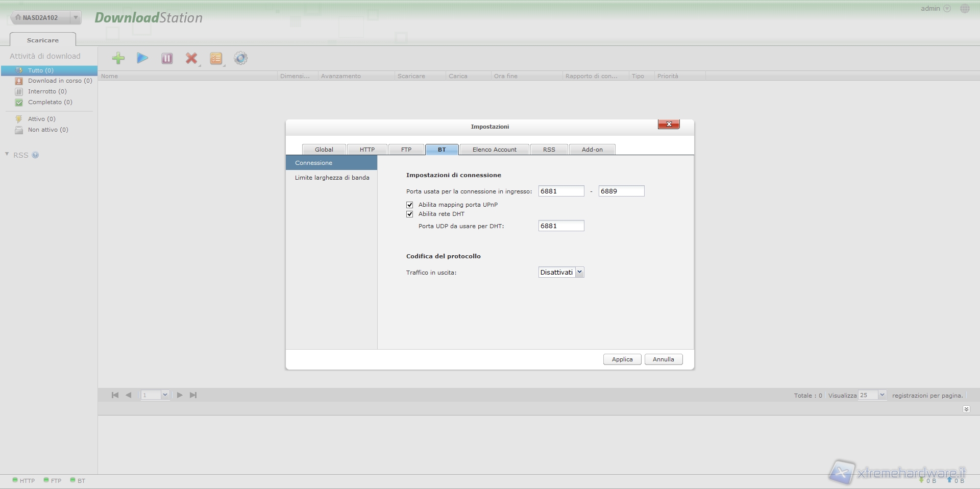The image size is (980, 489).
Task: Click the Annulla button
Action: pyautogui.click(x=663, y=359)
